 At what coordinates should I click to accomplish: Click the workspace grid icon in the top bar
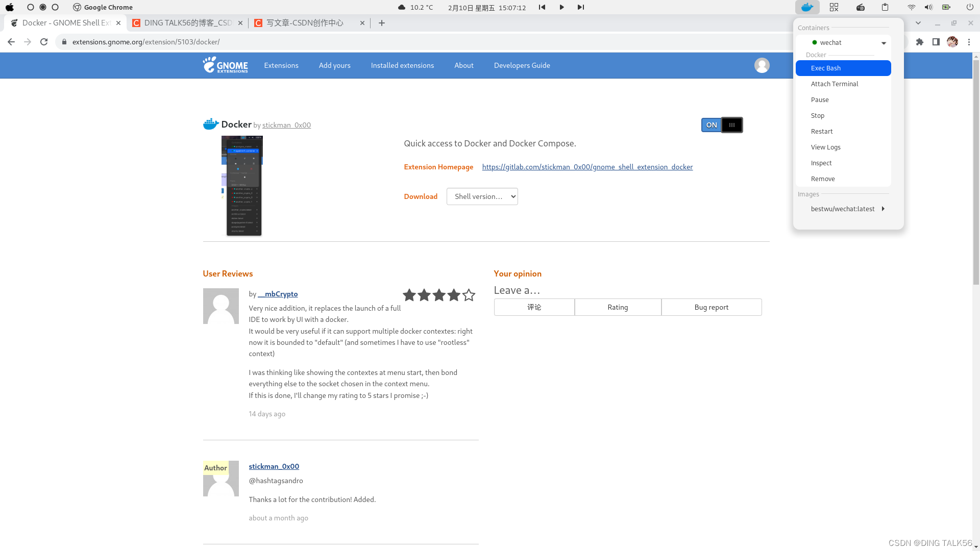click(834, 7)
